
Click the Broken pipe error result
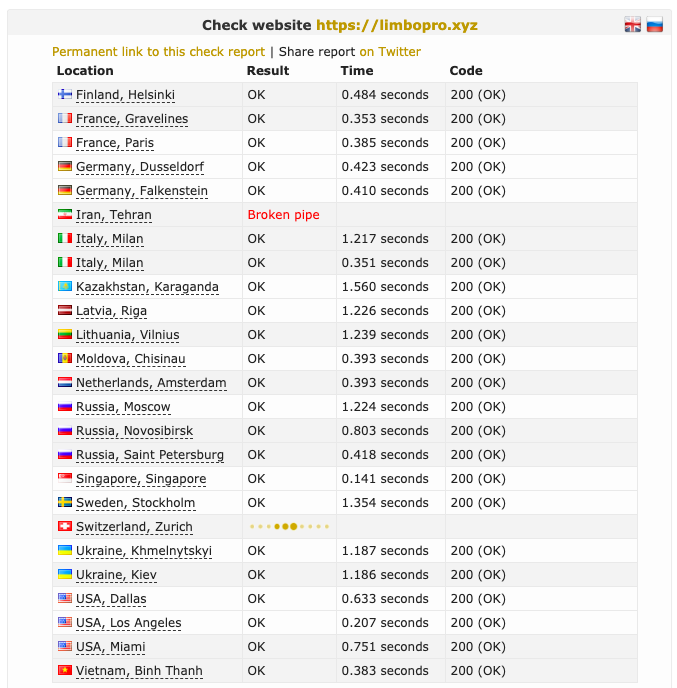[x=283, y=215]
